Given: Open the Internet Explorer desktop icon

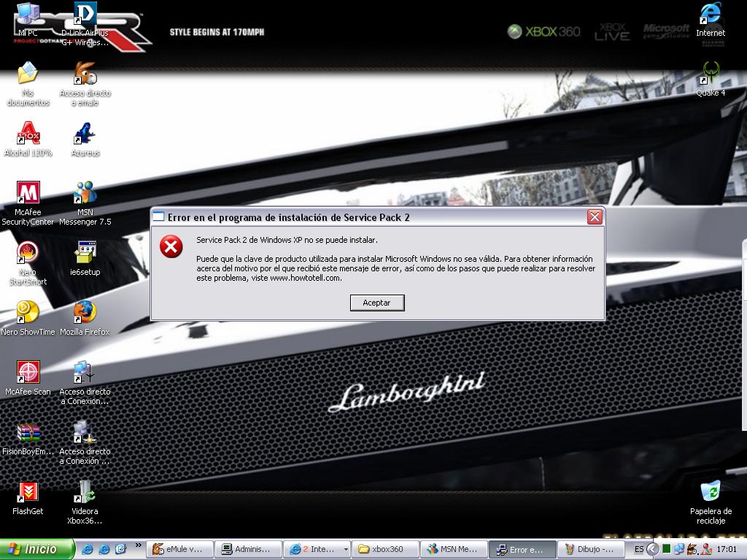Looking at the screenshot, I should click(x=711, y=20).
